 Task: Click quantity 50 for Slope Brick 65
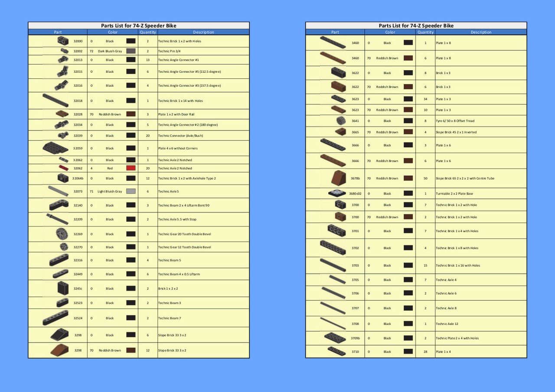tap(425, 178)
